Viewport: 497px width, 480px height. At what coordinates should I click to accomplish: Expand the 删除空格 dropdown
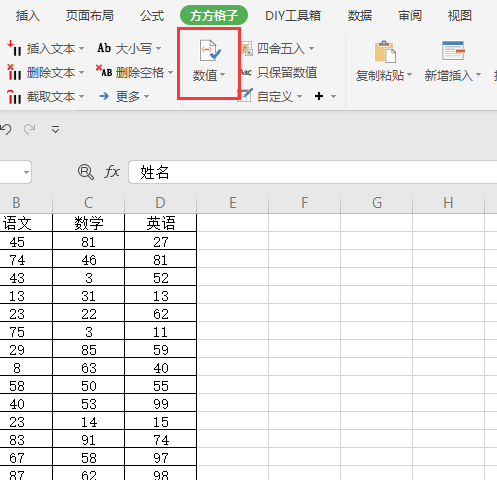pos(170,72)
